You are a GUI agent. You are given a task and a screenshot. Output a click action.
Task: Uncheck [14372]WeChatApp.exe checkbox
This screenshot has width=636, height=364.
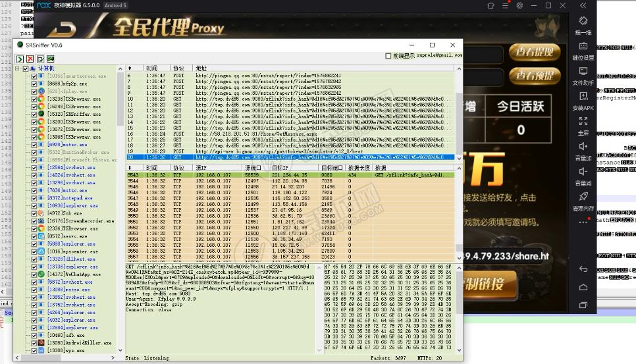[x=34, y=274]
